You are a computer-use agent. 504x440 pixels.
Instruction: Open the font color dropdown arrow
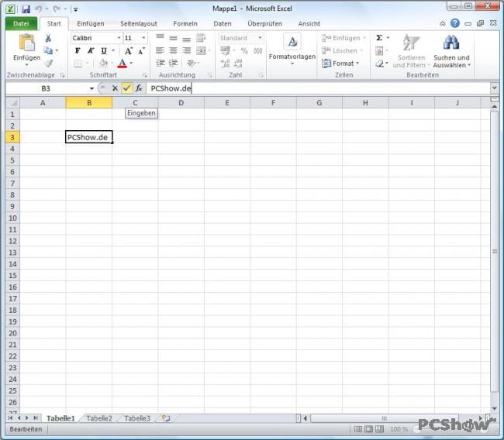click(x=131, y=64)
